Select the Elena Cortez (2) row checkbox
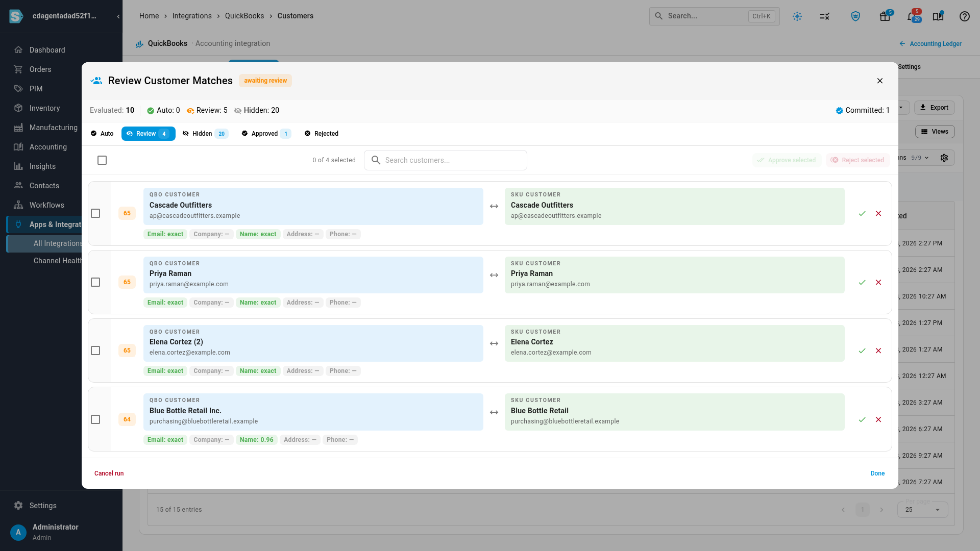 point(95,350)
